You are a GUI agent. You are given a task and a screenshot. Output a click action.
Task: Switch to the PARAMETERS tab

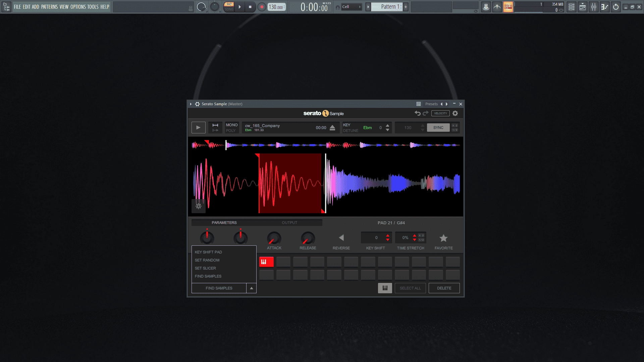[224, 223]
